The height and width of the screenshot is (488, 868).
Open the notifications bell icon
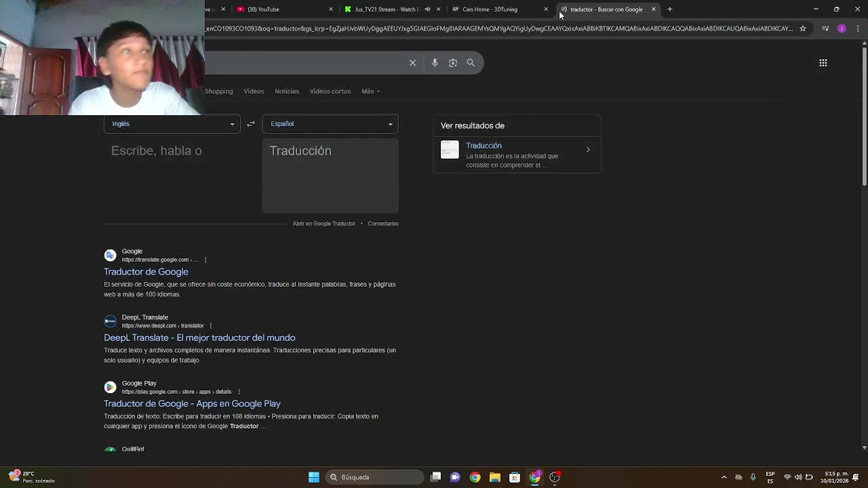coord(856,477)
